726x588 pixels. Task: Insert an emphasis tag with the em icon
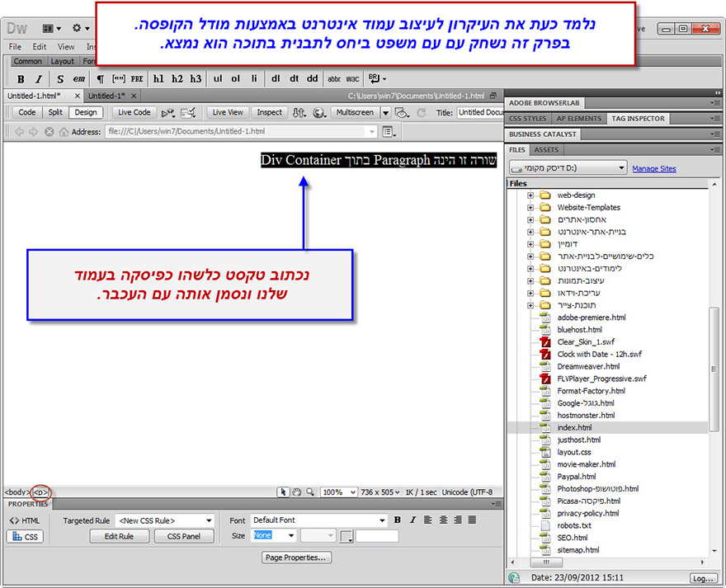pyautogui.click(x=79, y=79)
